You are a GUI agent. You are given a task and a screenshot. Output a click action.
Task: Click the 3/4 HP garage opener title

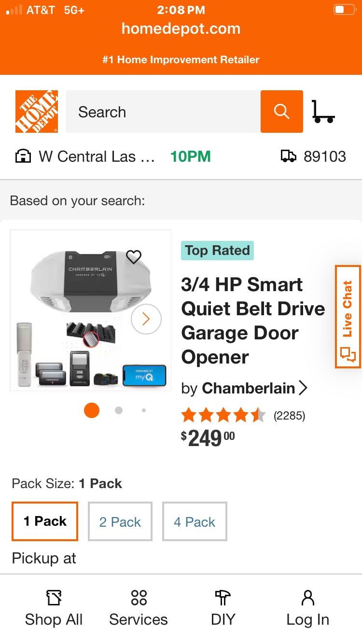pos(252,320)
